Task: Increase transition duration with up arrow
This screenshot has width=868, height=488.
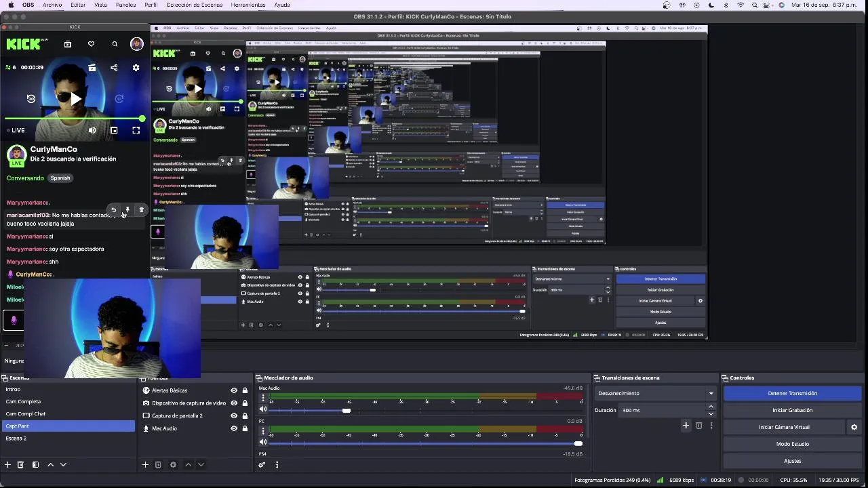Action: pyautogui.click(x=711, y=407)
